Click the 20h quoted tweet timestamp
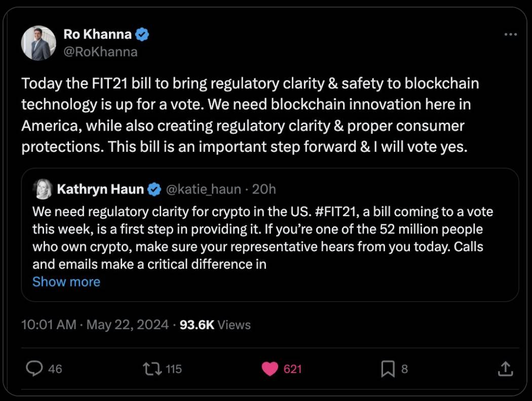The image size is (532, 401). click(x=264, y=189)
